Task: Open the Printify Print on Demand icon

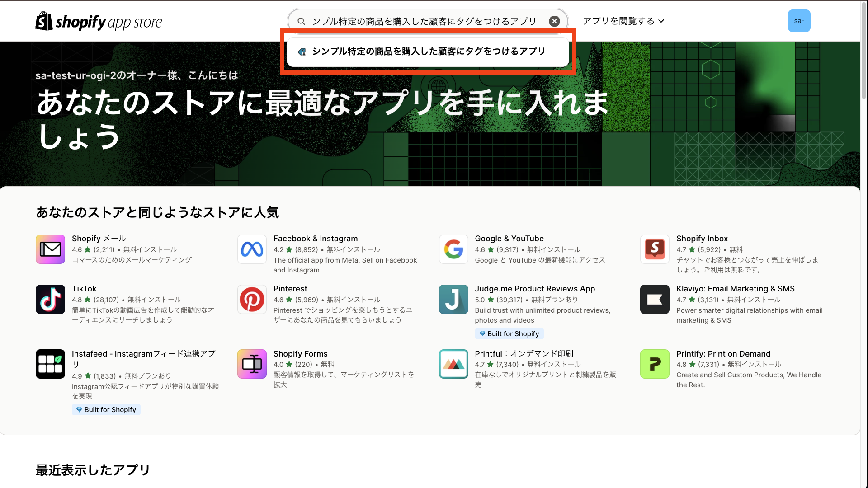Action: (655, 364)
